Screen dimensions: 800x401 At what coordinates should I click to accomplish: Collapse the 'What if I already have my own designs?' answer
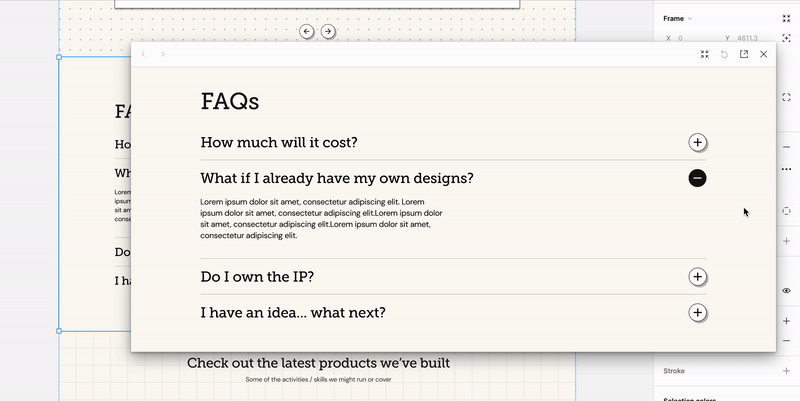(697, 178)
